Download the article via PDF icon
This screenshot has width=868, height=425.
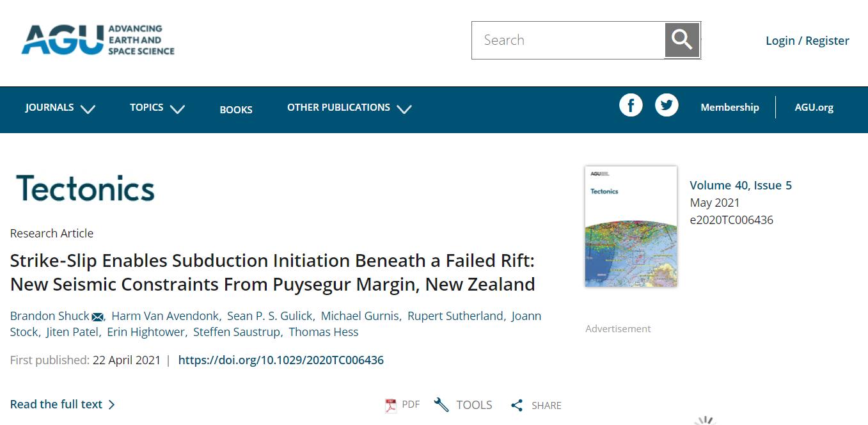pos(391,405)
